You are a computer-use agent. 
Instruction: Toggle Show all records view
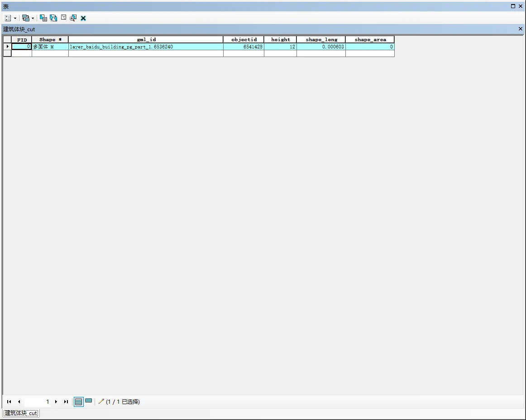tap(79, 401)
